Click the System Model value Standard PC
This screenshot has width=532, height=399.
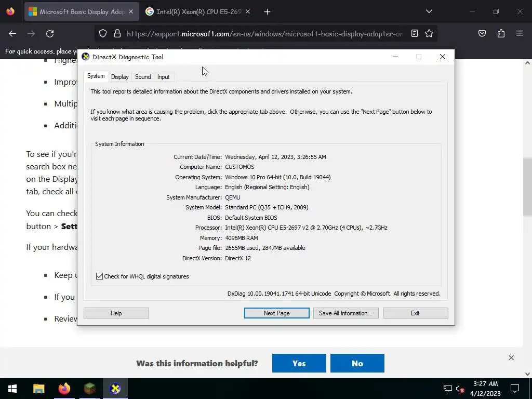267,207
